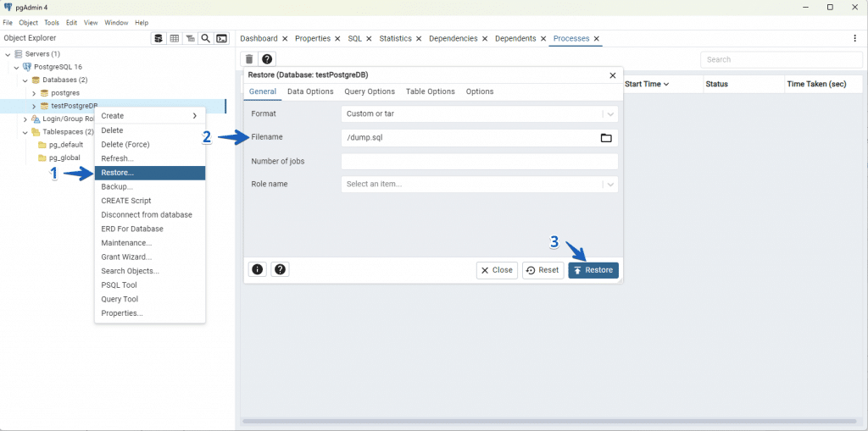Image resolution: width=868 pixels, height=431 pixels.
Task: Click the Reset button
Action: pyautogui.click(x=542, y=270)
